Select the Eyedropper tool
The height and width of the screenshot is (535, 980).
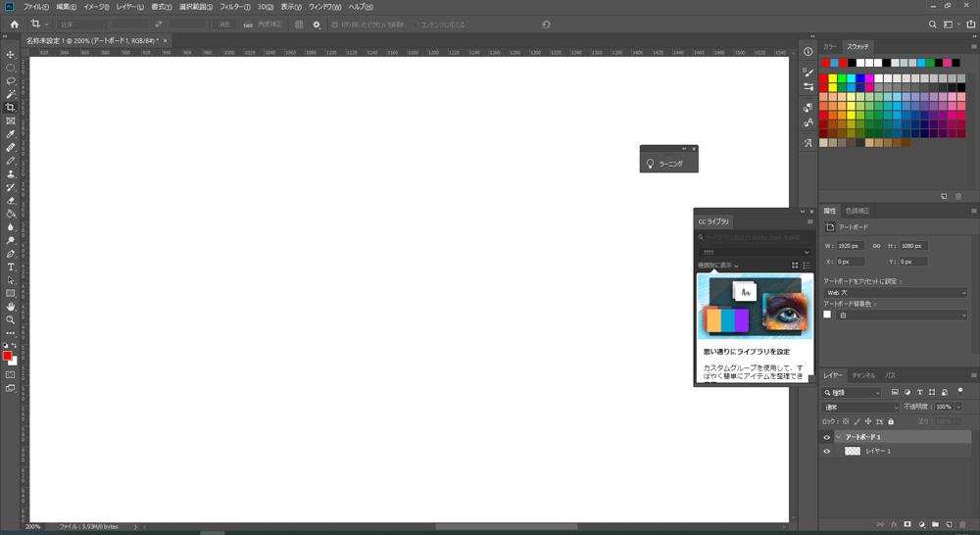11,134
